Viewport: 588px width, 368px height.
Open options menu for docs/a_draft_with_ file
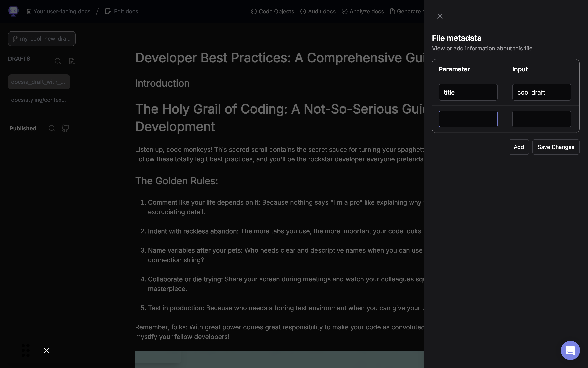coord(73,82)
